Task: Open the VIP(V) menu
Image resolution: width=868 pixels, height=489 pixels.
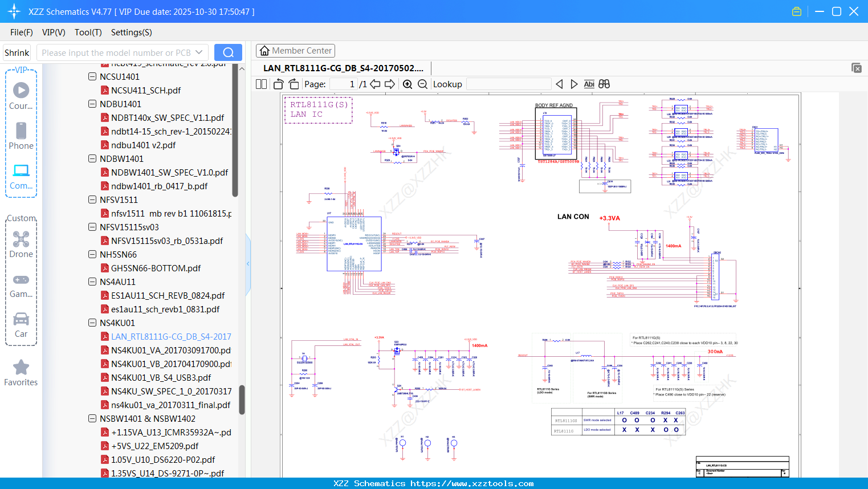Action: pos(54,32)
